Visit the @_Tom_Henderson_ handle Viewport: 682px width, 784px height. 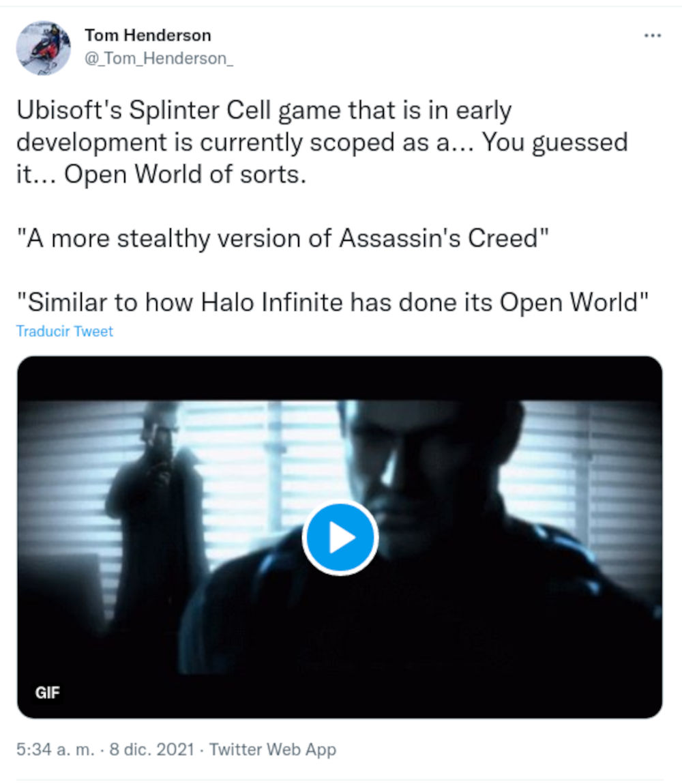(158, 59)
